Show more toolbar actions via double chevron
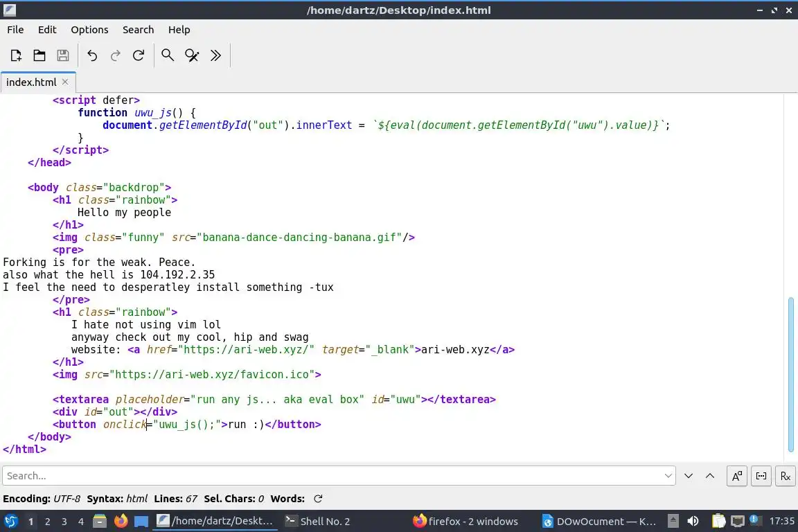This screenshot has height=532, width=798. coord(216,55)
